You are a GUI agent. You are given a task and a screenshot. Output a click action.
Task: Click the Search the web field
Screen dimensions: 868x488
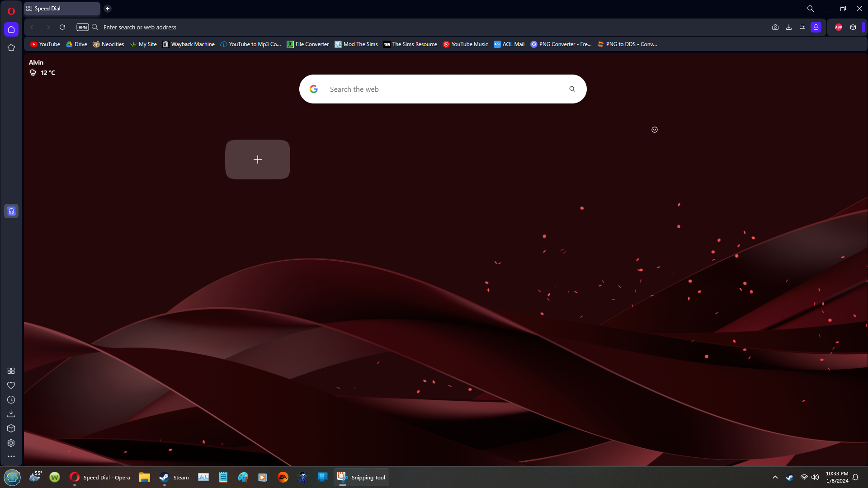(443, 89)
